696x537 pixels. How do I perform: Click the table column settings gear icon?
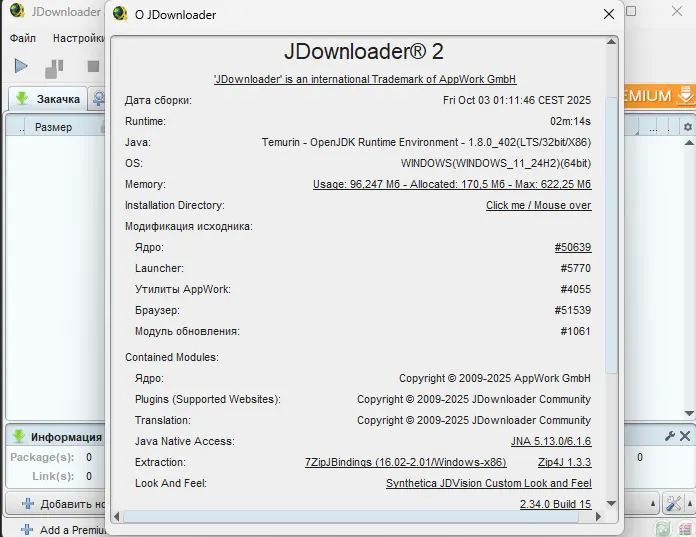coord(685,127)
